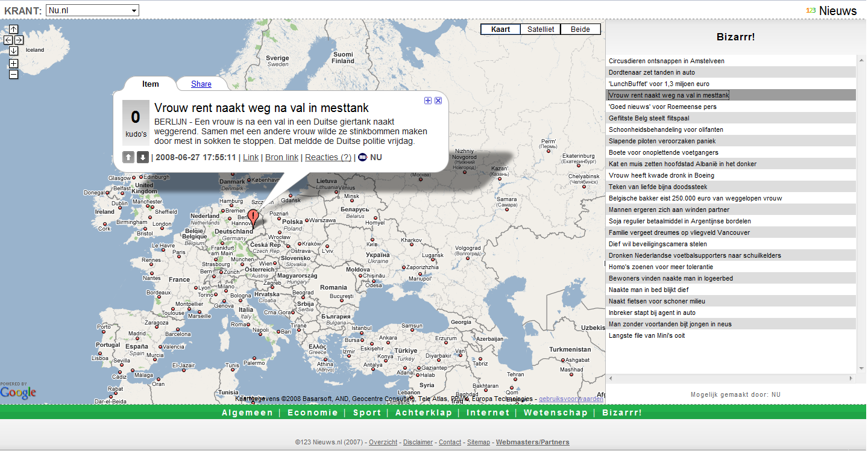Open the gebruiksvoorwaarden map terms link

pos(571,399)
